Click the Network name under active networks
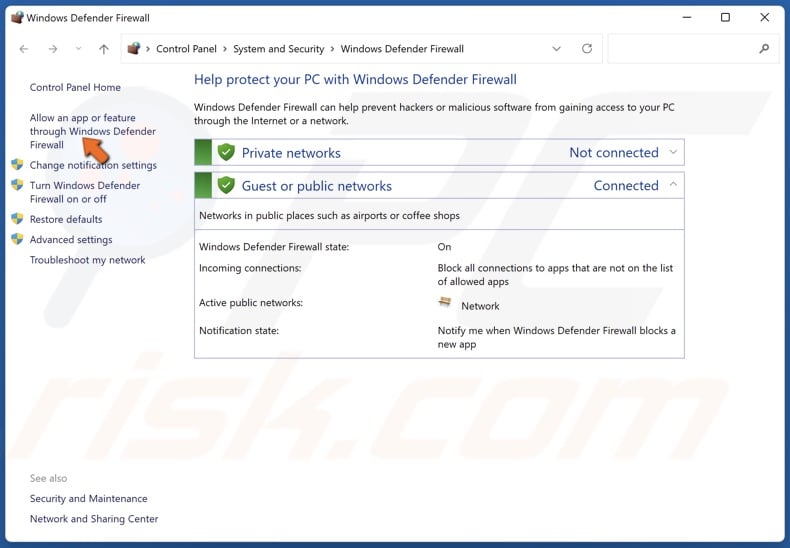Image resolution: width=790 pixels, height=548 pixels. pos(480,306)
